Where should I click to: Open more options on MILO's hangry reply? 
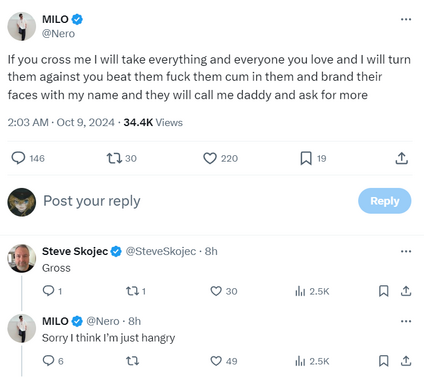406,321
